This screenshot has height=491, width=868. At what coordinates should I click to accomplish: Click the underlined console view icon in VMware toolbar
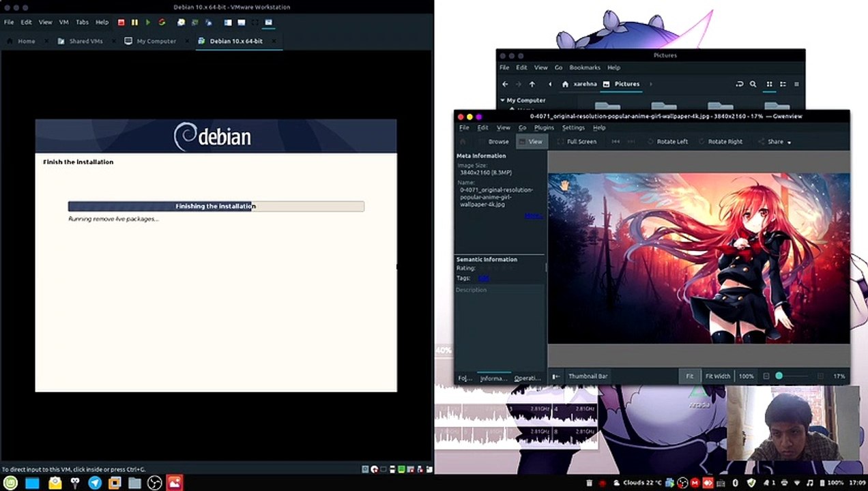click(268, 22)
